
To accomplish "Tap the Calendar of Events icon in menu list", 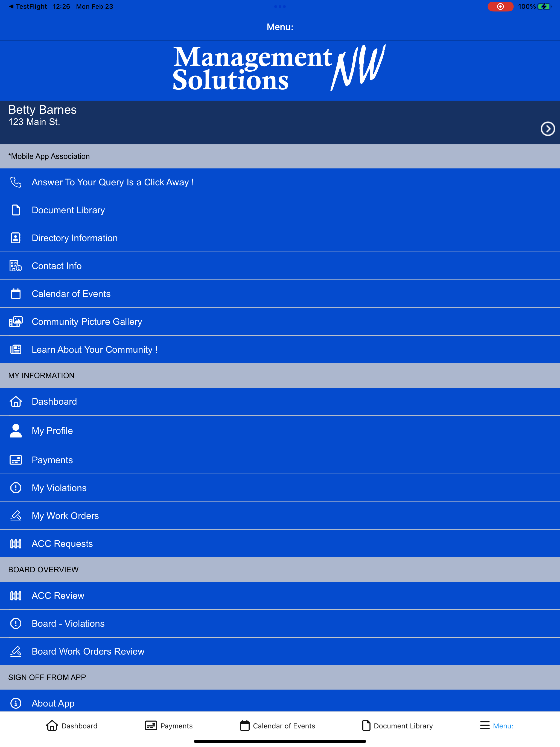I will click(x=16, y=294).
